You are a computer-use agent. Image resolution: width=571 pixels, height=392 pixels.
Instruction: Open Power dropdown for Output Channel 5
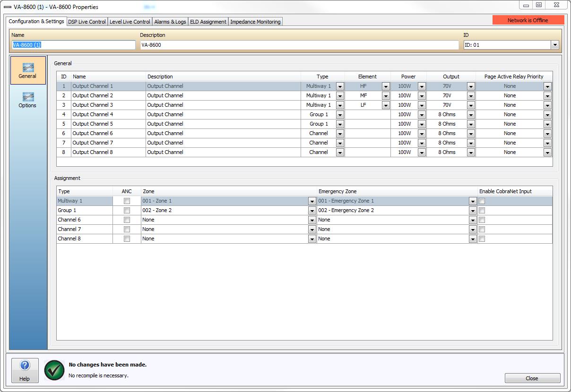(x=422, y=124)
